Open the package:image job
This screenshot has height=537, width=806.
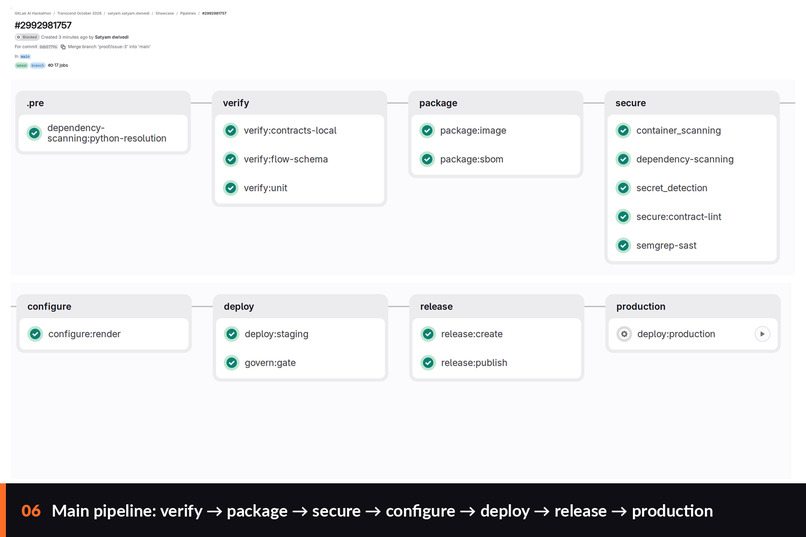pos(473,131)
